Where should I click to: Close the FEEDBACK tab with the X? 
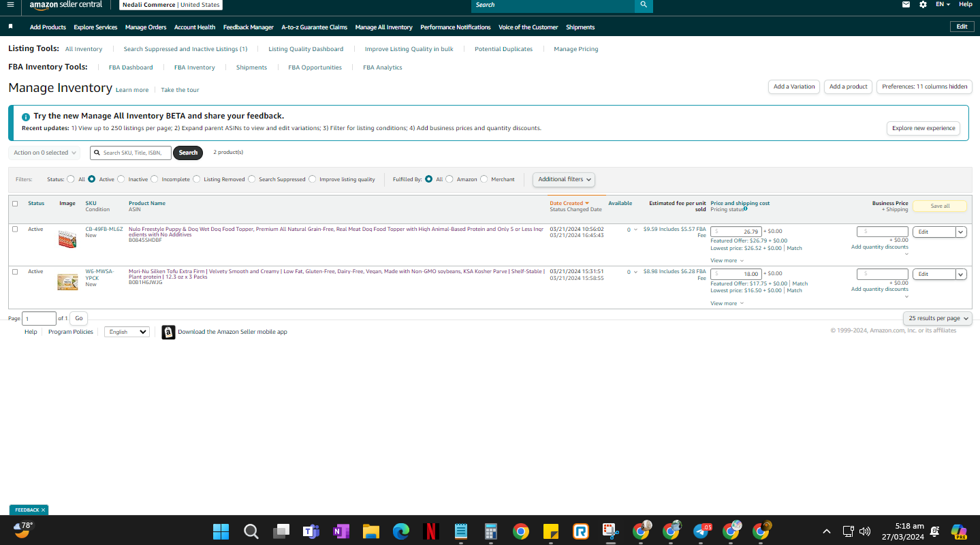click(x=43, y=510)
